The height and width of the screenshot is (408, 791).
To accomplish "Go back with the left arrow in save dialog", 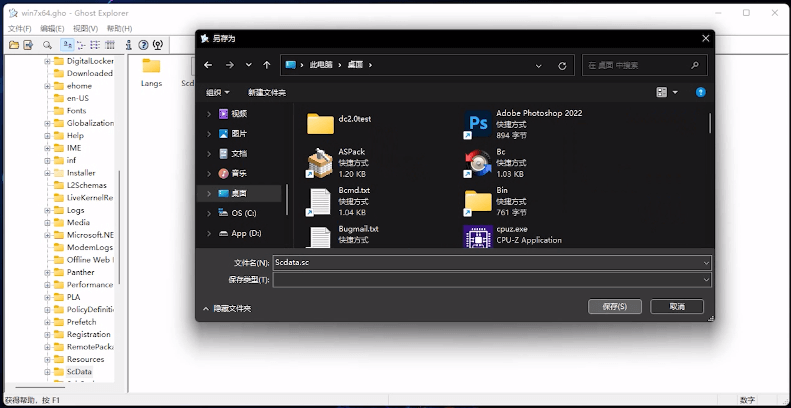I will tap(208, 65).
